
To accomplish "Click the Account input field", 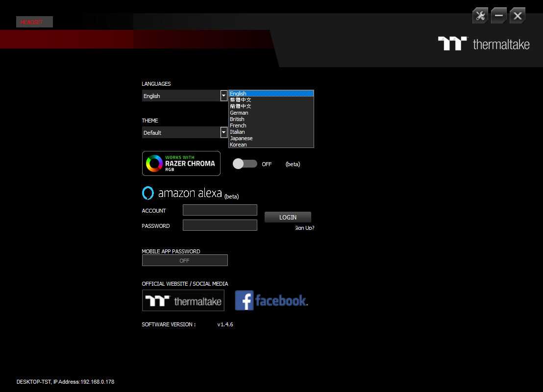I will coord(220,210).
